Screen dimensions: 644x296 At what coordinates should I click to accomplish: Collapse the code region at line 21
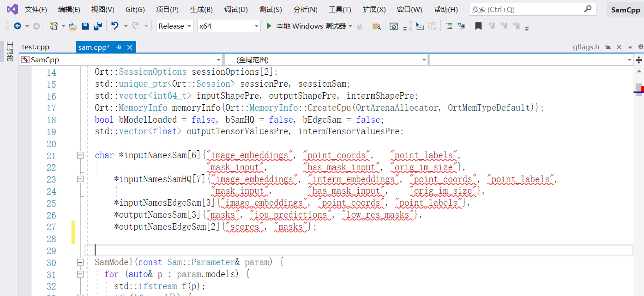(x=80, y=155)
